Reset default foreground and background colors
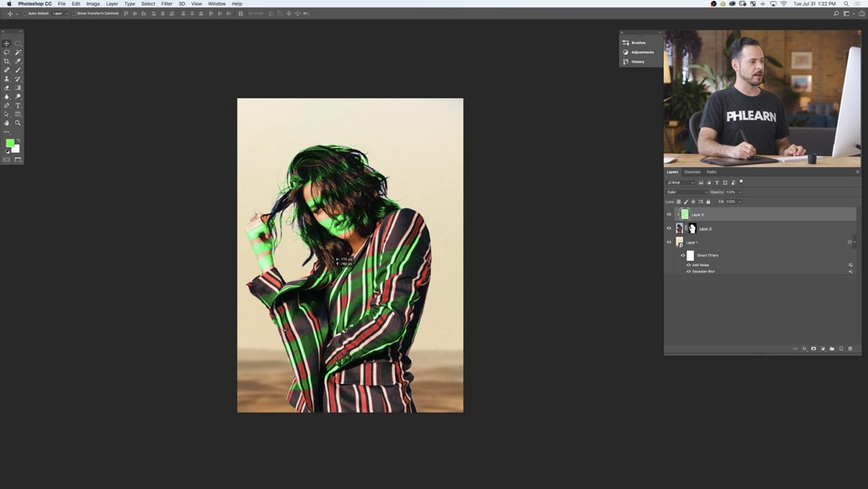This screenshot has height=489, width=868. [7, 152]
